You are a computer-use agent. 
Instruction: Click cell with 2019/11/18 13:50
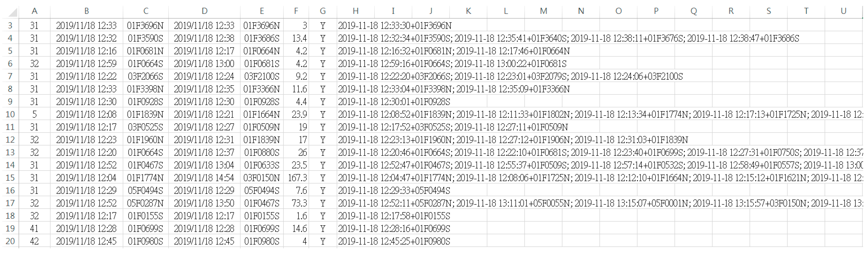tap(204, 203)
